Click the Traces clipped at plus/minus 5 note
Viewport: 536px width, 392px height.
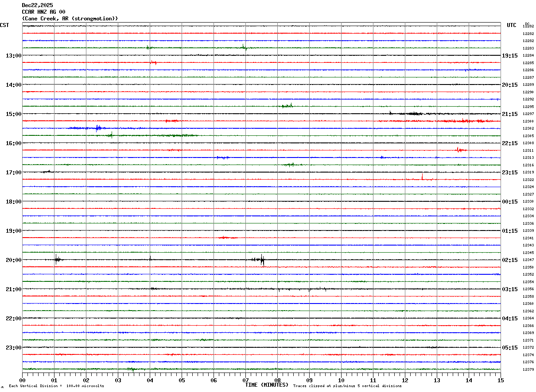(347, 386)
